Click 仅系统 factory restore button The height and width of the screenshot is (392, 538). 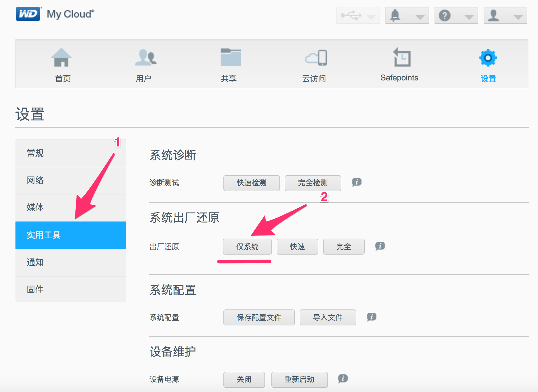[247, 247]
